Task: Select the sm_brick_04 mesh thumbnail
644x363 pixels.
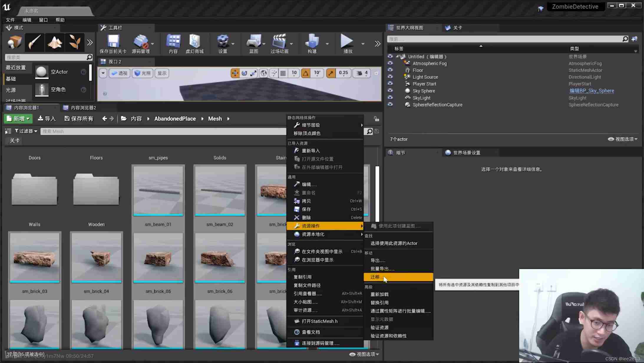Action: click(x=96, y=258)
